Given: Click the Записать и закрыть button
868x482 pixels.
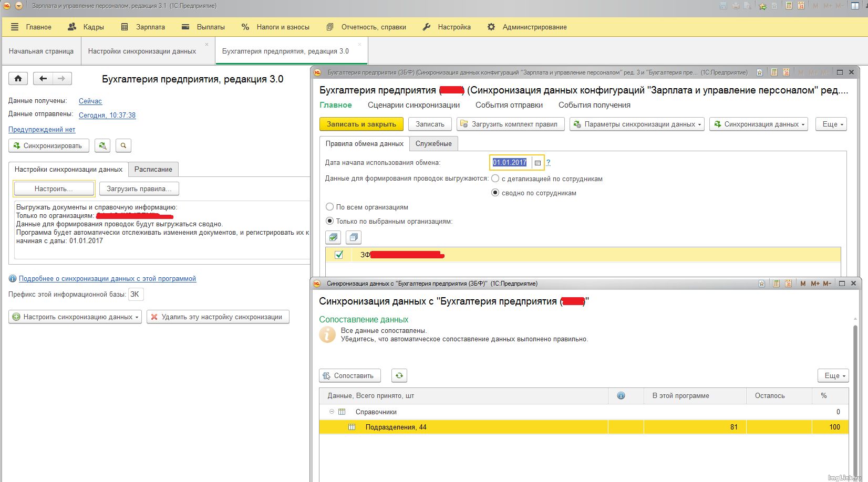Looking at the screenshot, I should (x=361, y=124).
